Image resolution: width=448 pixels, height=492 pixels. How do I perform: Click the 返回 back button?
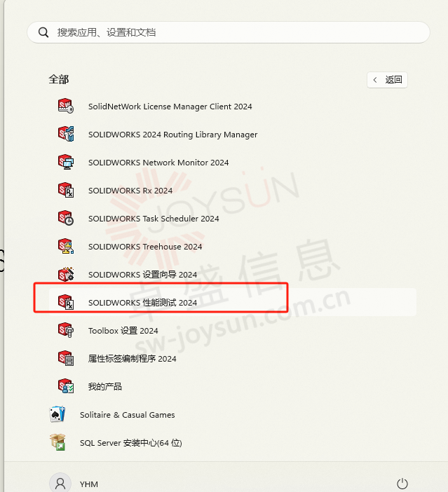coord(387,80)
